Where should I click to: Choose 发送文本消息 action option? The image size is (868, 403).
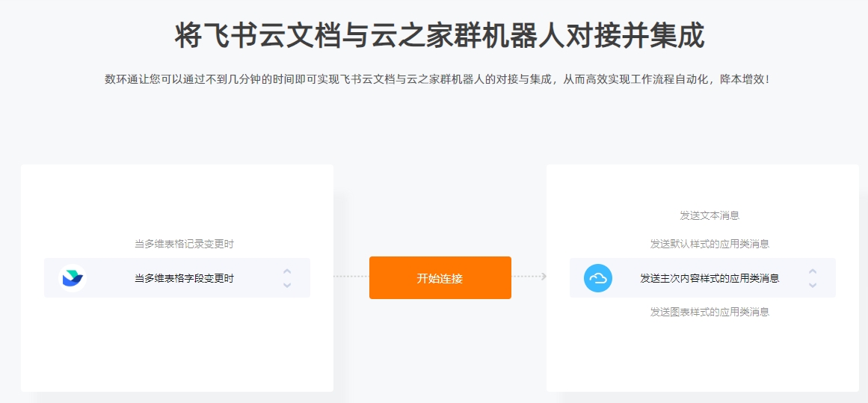(710, 215)
